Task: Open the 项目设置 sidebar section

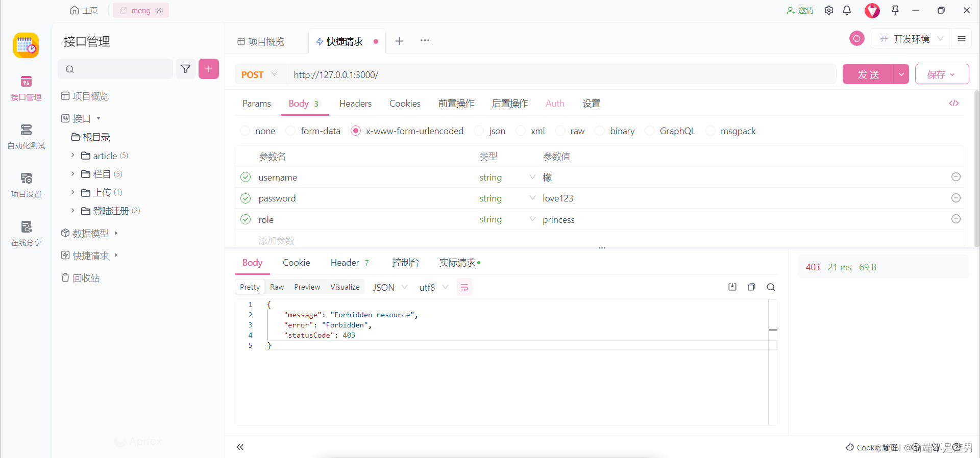Action: coord(26,185)
